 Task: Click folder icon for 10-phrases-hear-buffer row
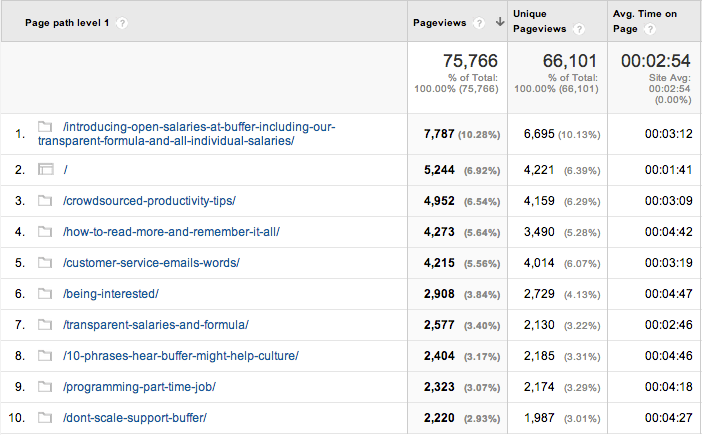pyautogui.click(x=45, y=355)
